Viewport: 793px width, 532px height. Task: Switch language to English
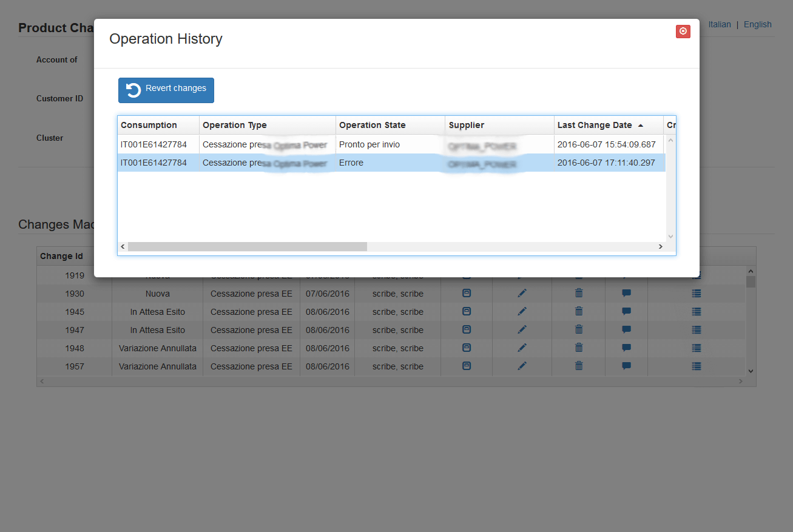point(758,25)
